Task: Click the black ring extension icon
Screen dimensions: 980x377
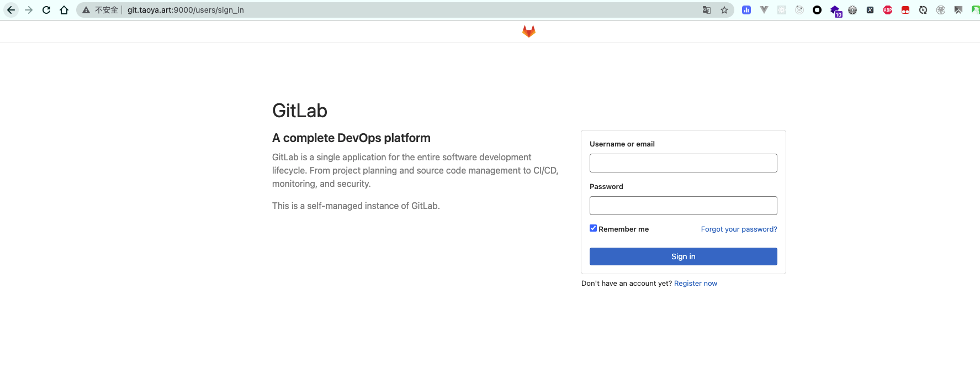Action: (817, 10)
